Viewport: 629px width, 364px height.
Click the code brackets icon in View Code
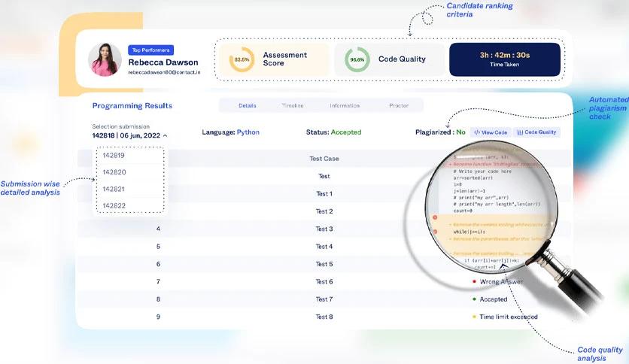pos(477,132)
